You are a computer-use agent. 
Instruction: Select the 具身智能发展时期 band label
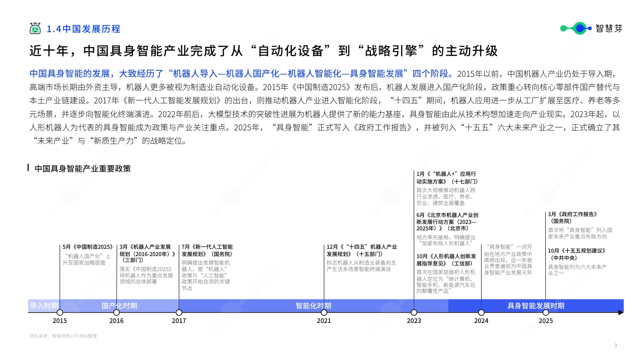(536, 306)
